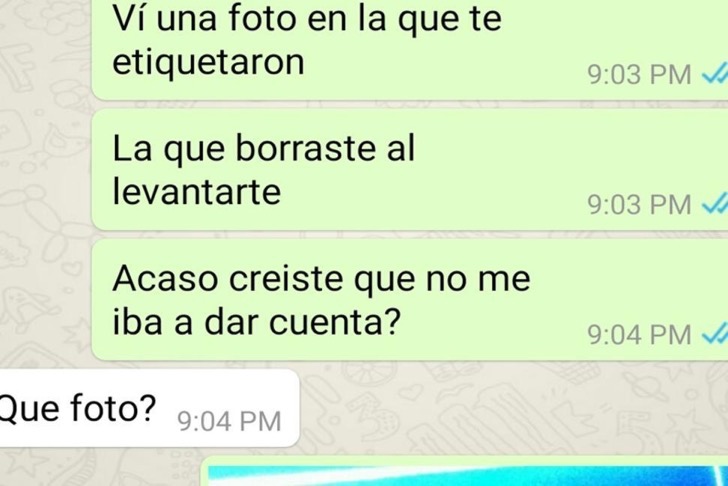Click 9:03 PM timestamp beside "levantarte"
Screen dimensions: 728x486
click(x=639, y=205)
